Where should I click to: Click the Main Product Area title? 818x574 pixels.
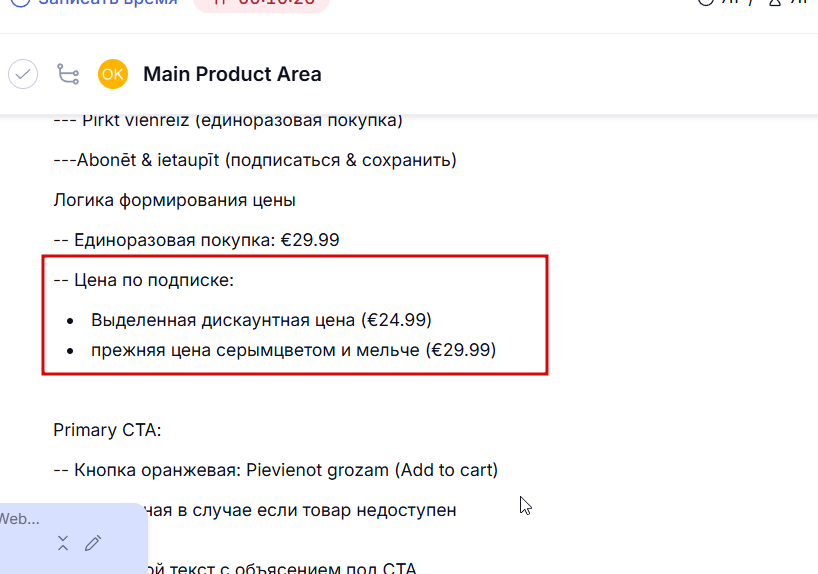(232, 74)
